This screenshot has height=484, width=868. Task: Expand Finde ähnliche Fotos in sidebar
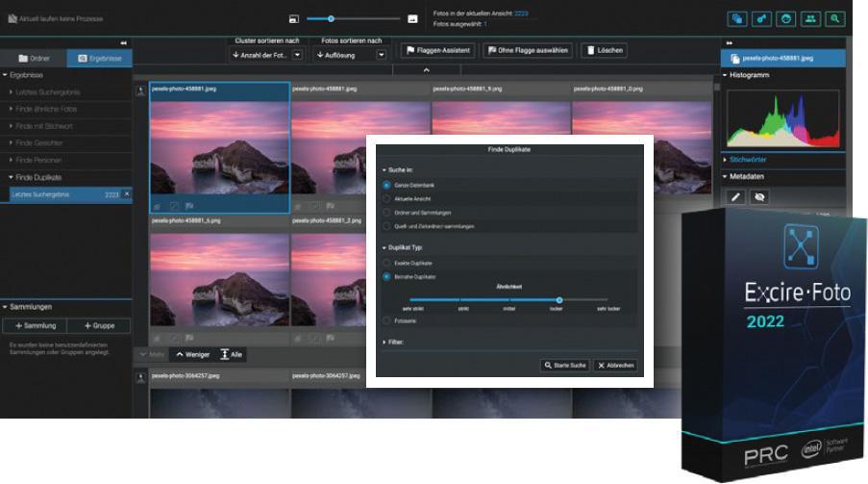[11, 110]
